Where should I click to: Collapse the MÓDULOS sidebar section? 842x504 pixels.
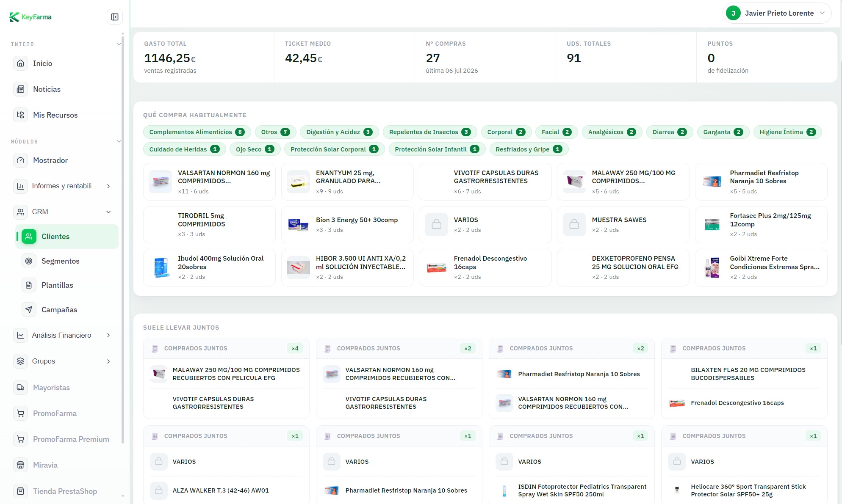(119, 141)
